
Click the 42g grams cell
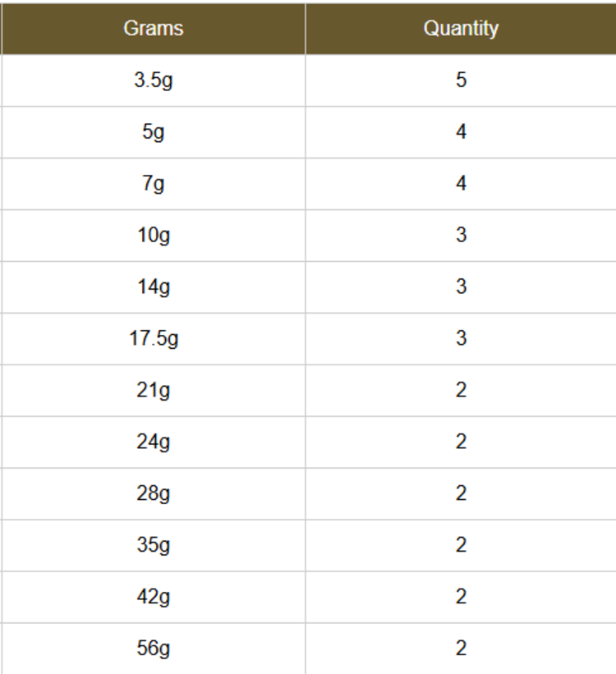[154, 598]
